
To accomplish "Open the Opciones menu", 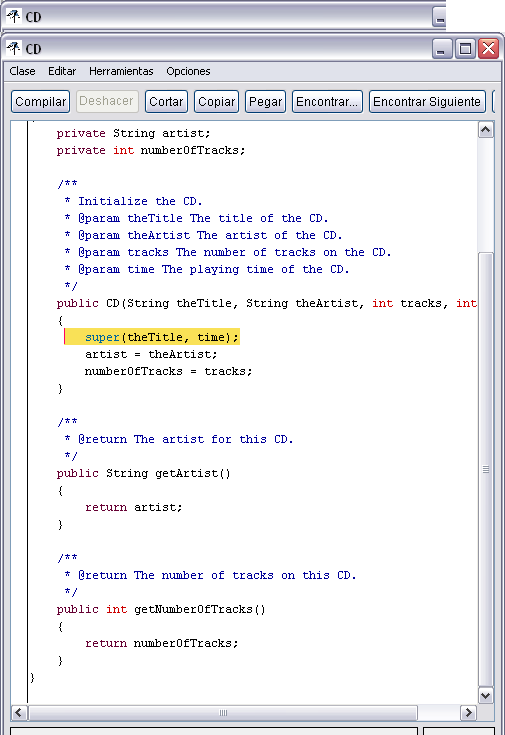I will pyautogui.click(x=188, y=71).
